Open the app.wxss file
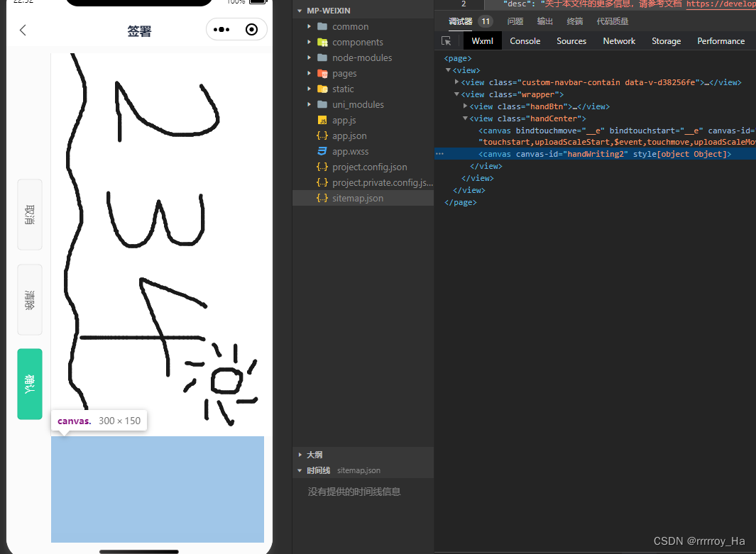Viewport: 756px width, 554px height. (350, 151)
